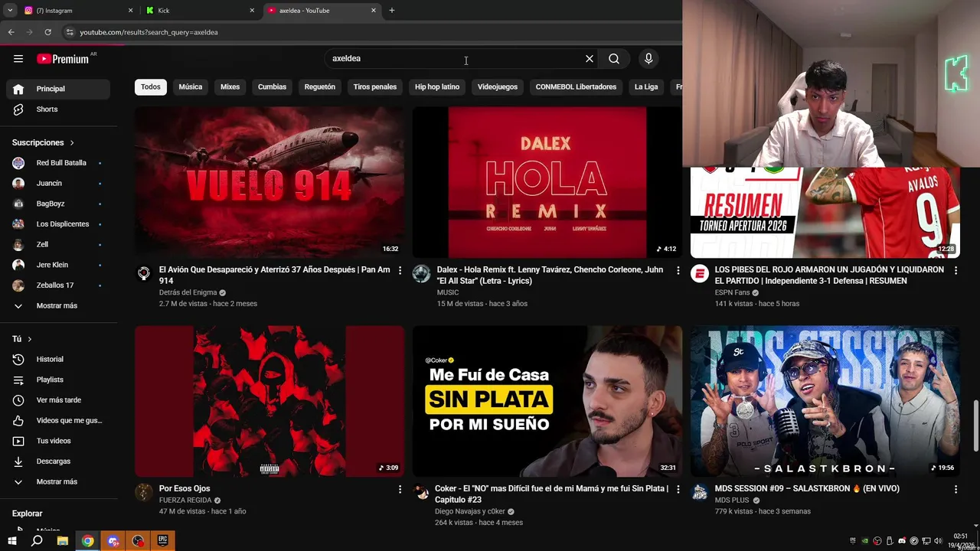Open the Windows Start menu

point(11,541)
